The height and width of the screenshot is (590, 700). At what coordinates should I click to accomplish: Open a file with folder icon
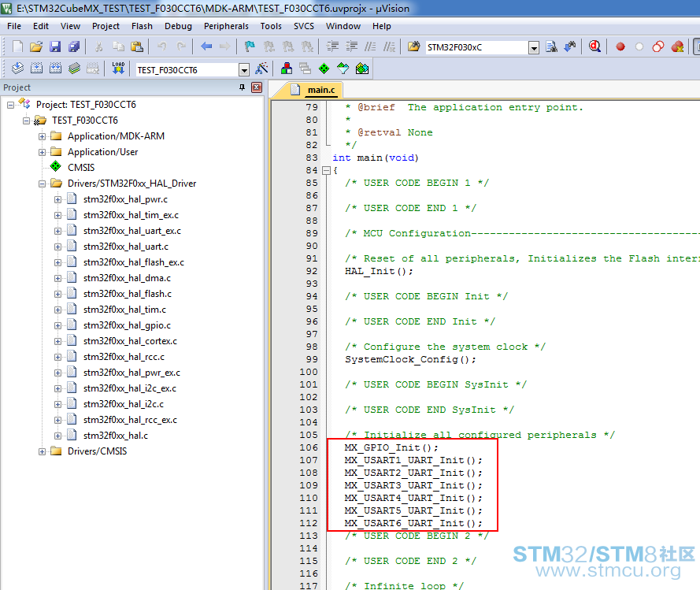(36, 46)
